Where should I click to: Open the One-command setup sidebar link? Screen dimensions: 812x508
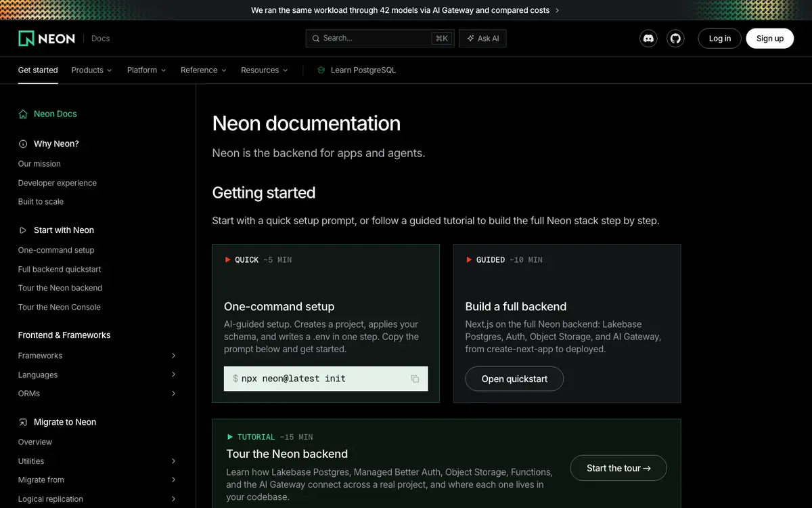point(56,250)
